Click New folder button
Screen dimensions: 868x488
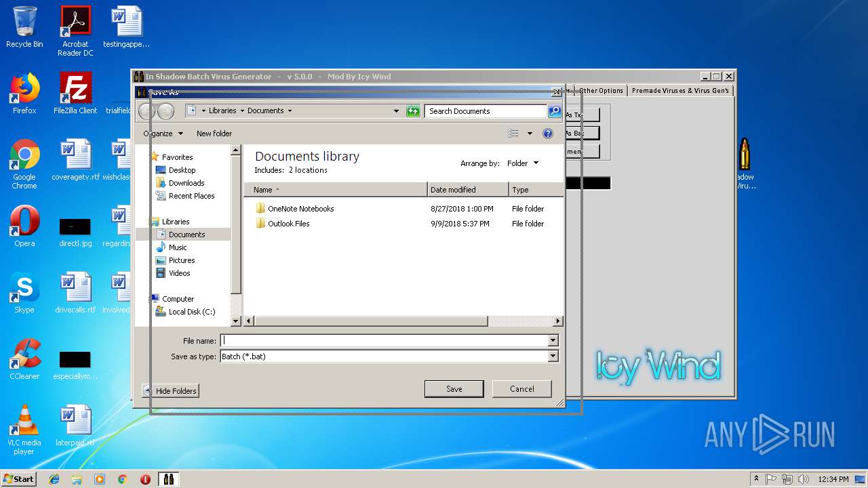pyautogui.click(x=214, y=134)
